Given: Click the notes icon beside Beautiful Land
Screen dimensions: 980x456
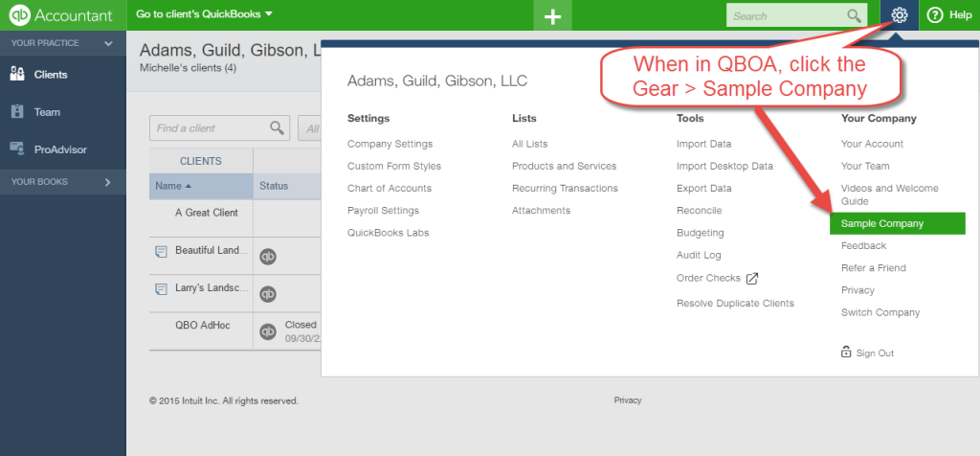Looking at the screenshot, I should point(161,251).
